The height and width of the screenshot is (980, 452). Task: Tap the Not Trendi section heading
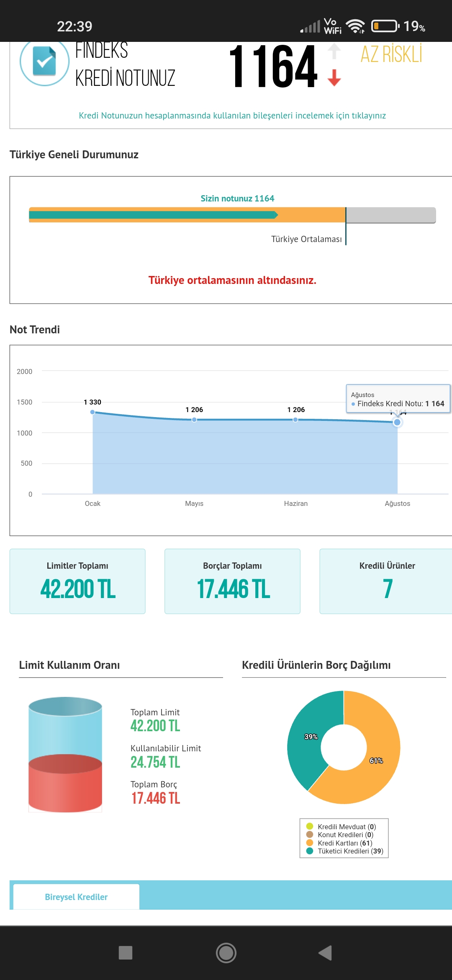pos(35,330)
